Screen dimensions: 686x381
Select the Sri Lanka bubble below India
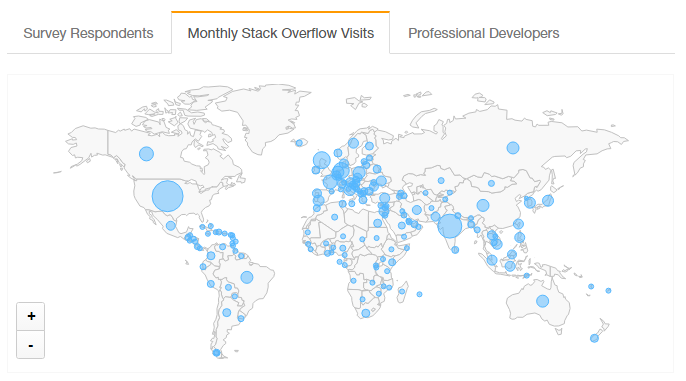click(x=455, y=250)
